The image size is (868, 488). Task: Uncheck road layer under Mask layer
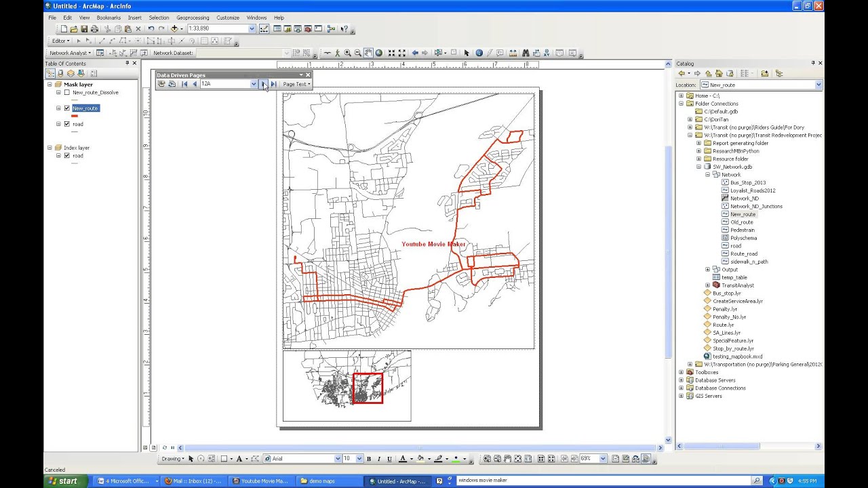[66, 124]
